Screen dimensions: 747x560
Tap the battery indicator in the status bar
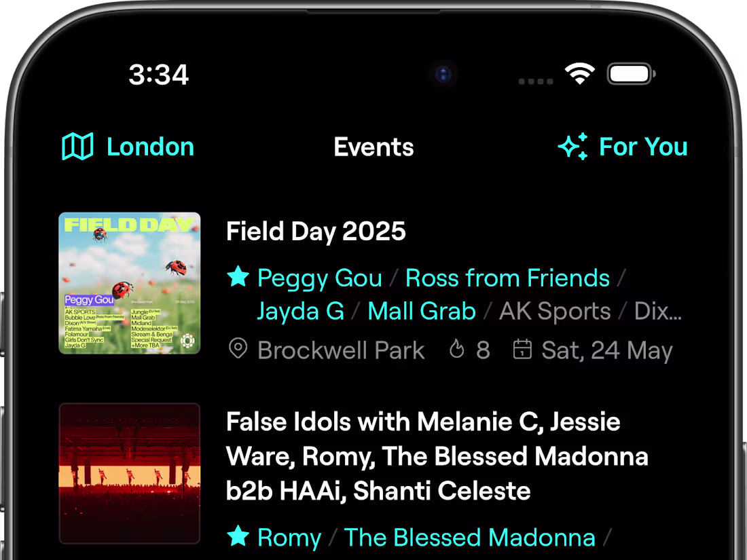tap(630, 73)
